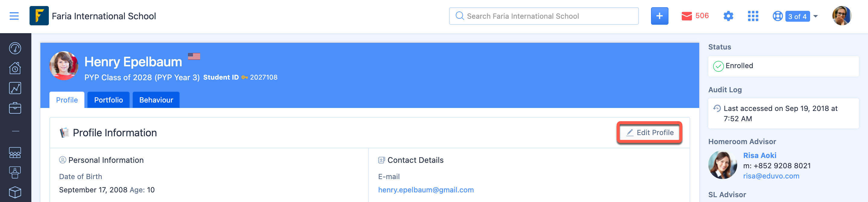Click the help lifebuoy icon
The height and width of the screenshot is (202, 868).
pos(777,16)
